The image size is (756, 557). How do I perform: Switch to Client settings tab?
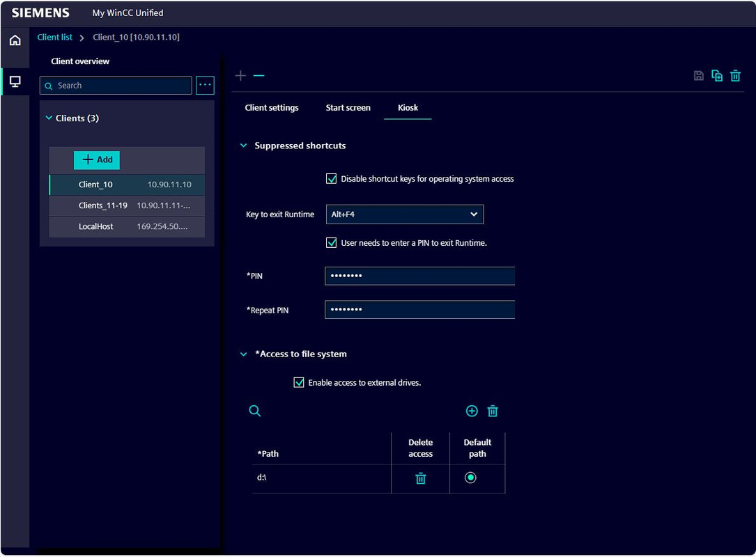(272, 108)
